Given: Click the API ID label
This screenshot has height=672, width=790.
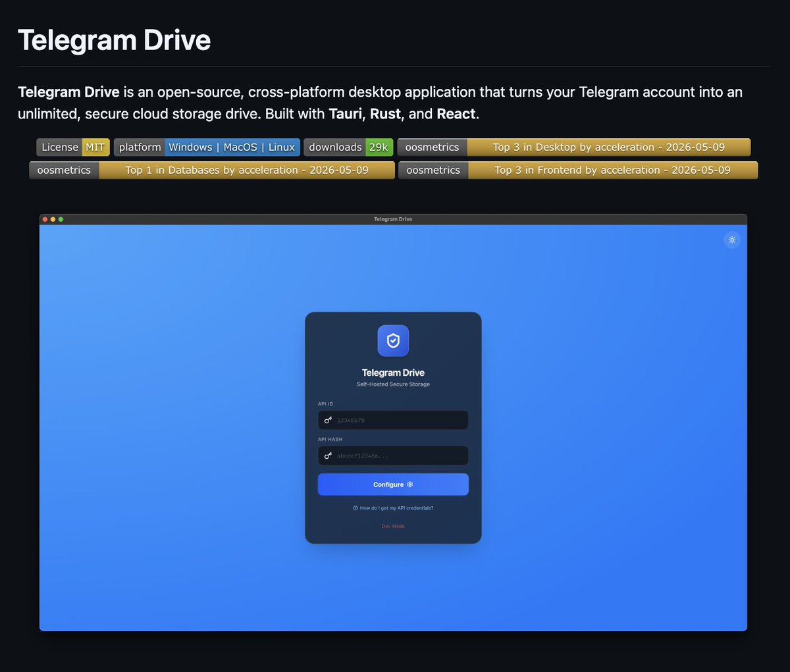Looking at the screenshot, I should tap(325, 404).
